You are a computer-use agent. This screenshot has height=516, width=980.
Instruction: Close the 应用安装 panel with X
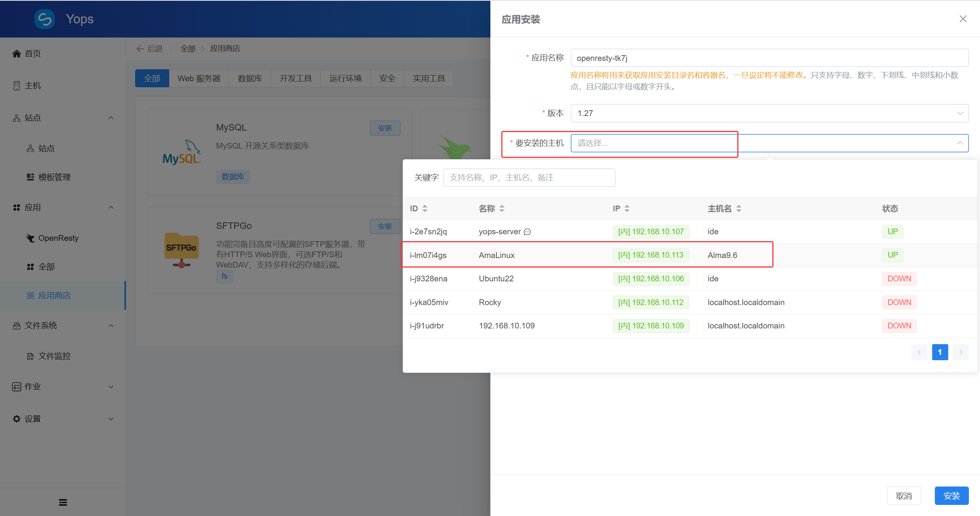click(963, 19)
